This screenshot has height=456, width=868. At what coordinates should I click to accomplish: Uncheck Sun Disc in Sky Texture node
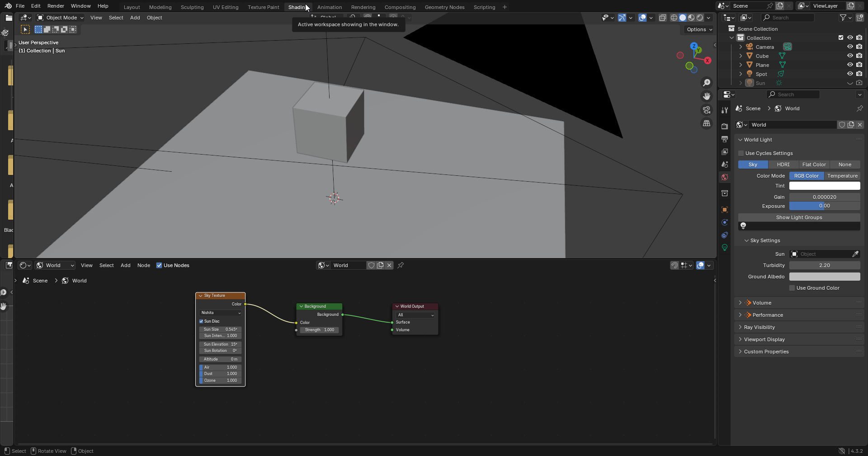tap(201, 321)
